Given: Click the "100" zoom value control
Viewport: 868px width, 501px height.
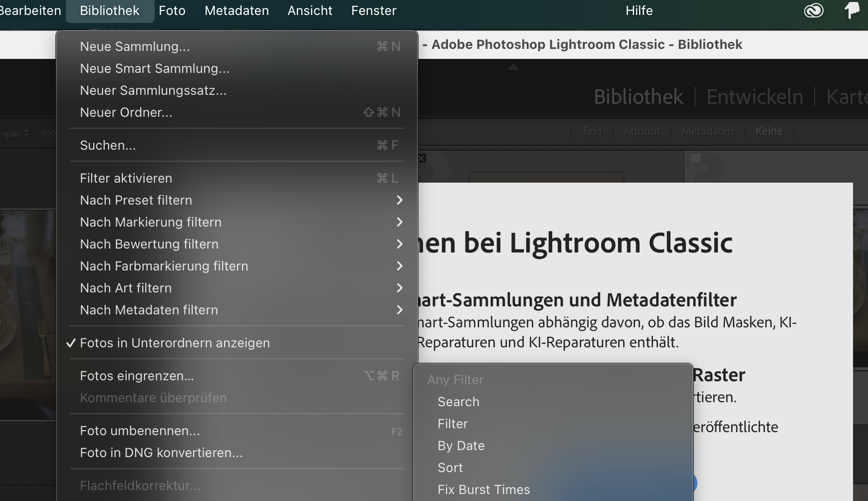Looking at the screenshot, I should click(47, 133).
